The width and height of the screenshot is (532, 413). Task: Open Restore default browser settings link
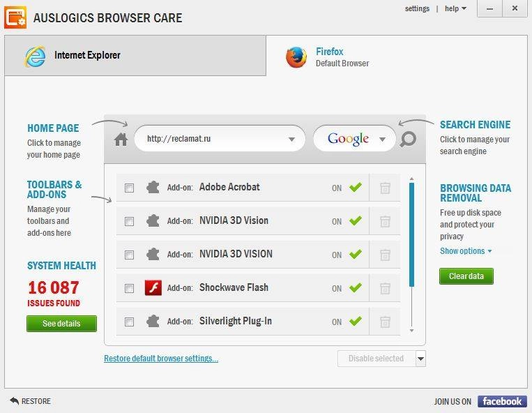click(x=161, y=359)
